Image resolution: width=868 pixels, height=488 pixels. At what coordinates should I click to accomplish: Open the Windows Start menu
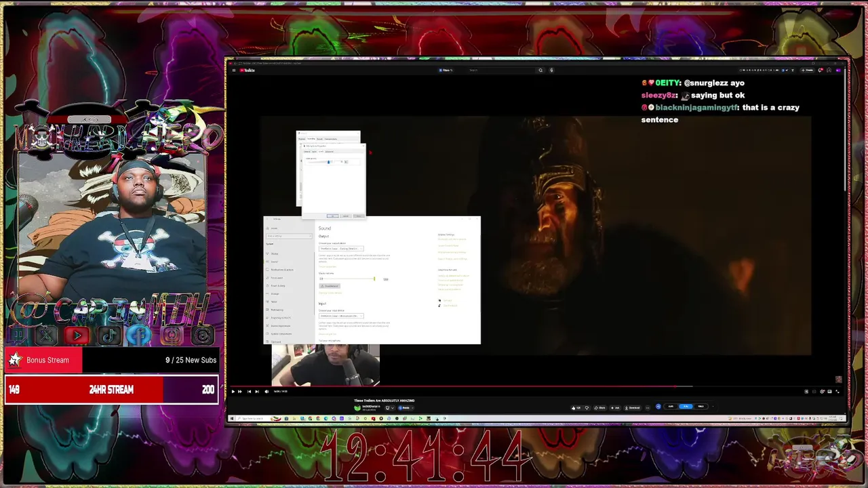(x=231, y=419)
